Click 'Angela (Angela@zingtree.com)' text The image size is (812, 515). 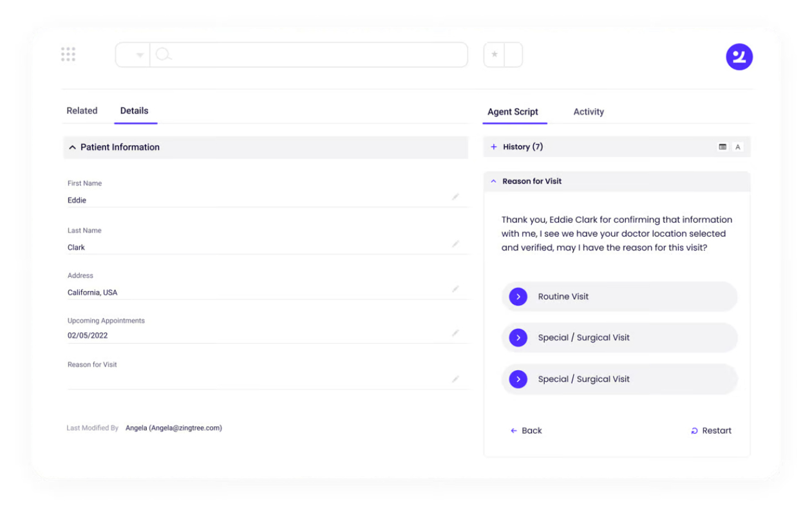pyautogui.click(x=174, y=427)
